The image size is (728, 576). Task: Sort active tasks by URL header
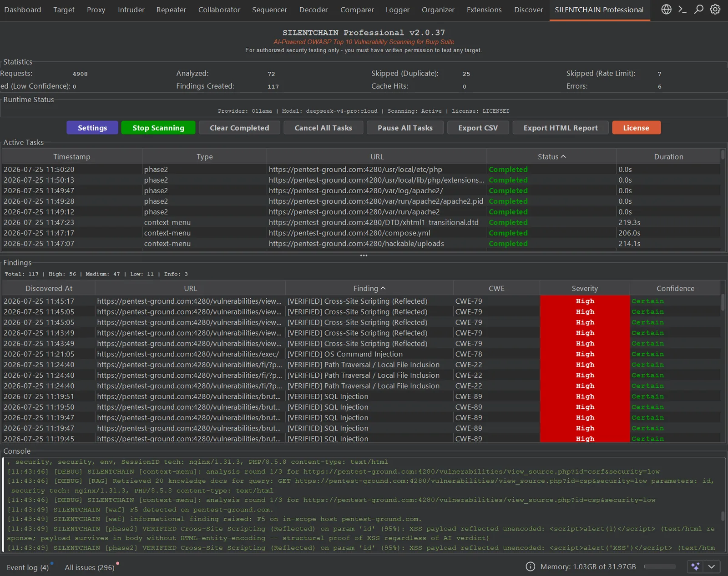pyautogui.click(x=377, y=156)
